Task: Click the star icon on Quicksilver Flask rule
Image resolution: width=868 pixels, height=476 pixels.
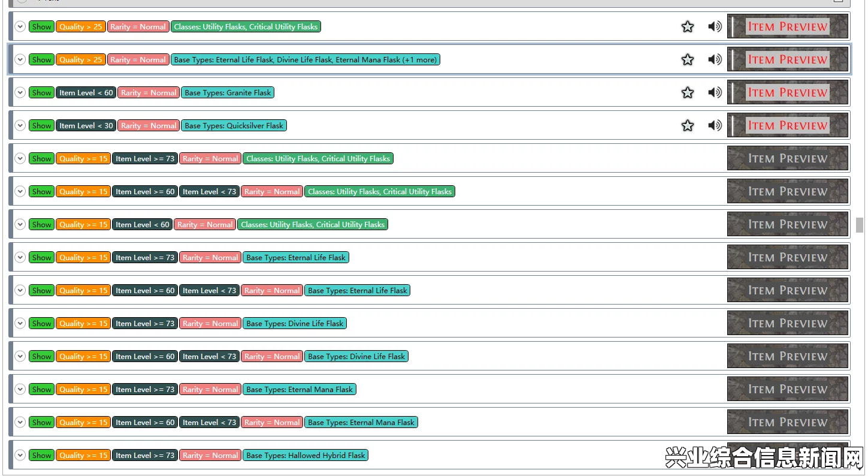Action: click(688, 125)
